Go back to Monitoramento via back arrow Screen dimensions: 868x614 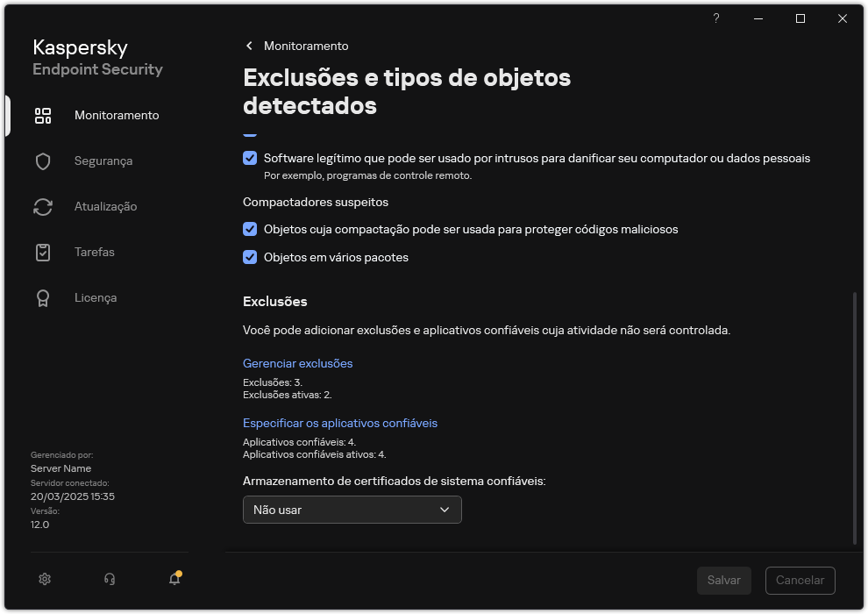[248, 46]
